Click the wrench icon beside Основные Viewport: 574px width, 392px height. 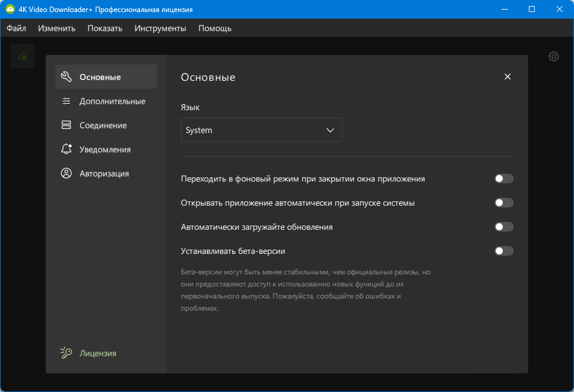[x=66, y=77]
